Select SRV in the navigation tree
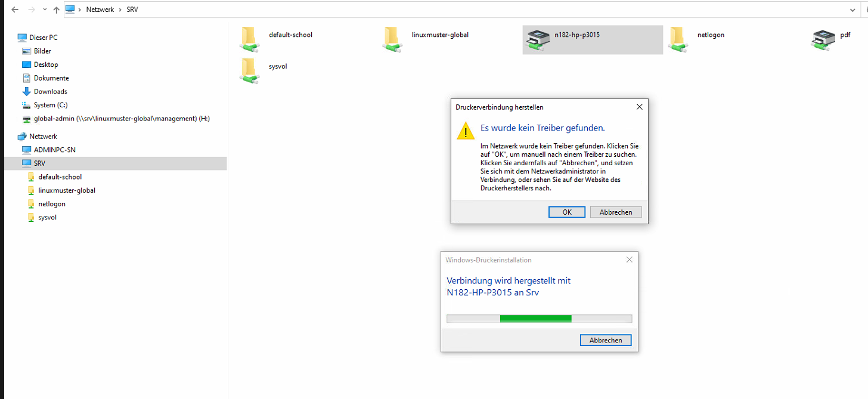The image size is (868, 399). 115,163
